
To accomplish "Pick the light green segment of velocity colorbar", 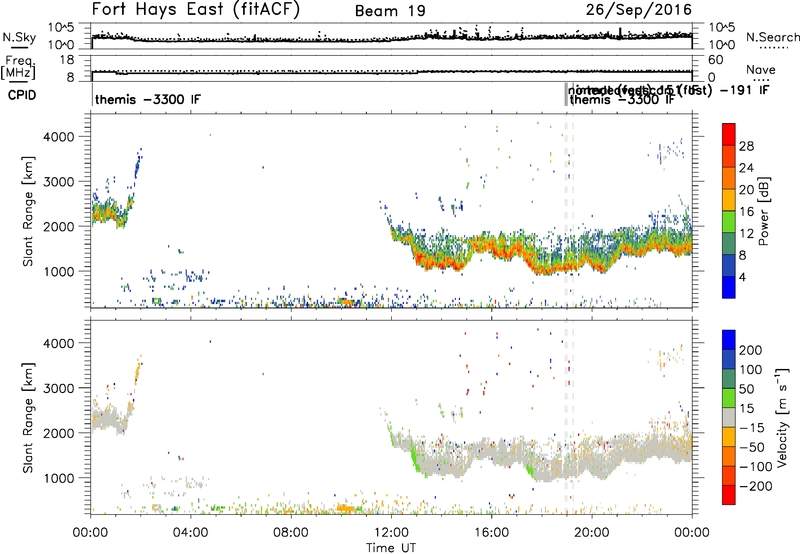I will [729, 398].
